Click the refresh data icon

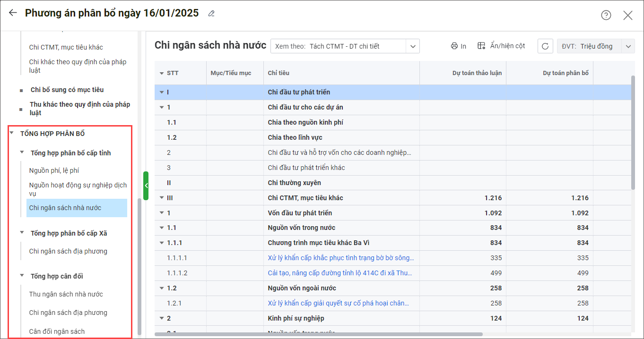pyautogui.click(x=545, y=46)
